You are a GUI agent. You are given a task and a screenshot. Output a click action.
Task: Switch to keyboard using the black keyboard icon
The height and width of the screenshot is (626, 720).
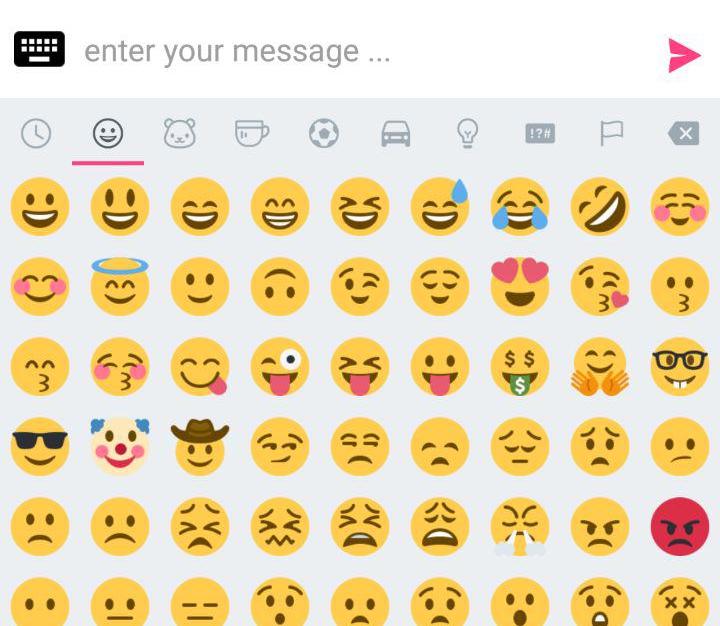point(39,49)
